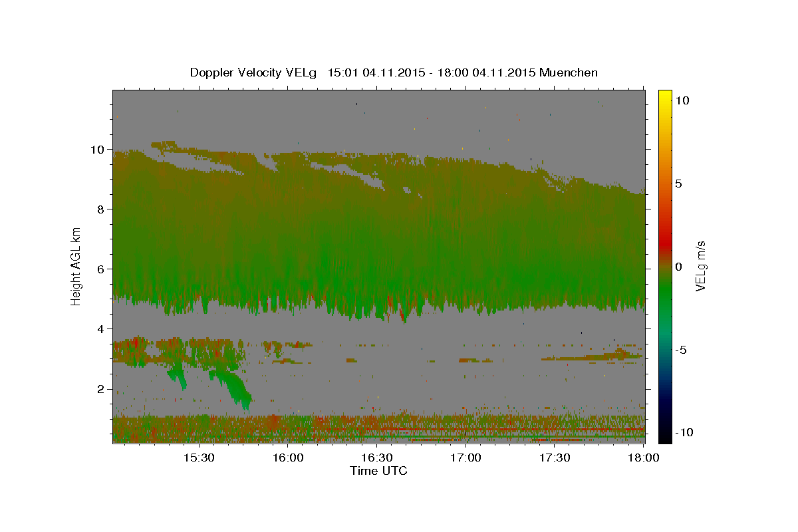Click the 17:30 time tick label

(x=554, y=458)
